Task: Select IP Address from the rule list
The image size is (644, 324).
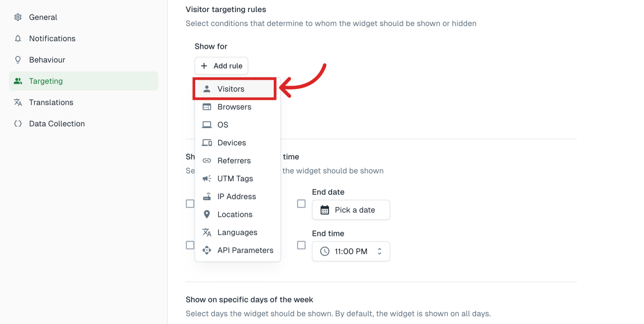Action: click(x=236, y=196)
